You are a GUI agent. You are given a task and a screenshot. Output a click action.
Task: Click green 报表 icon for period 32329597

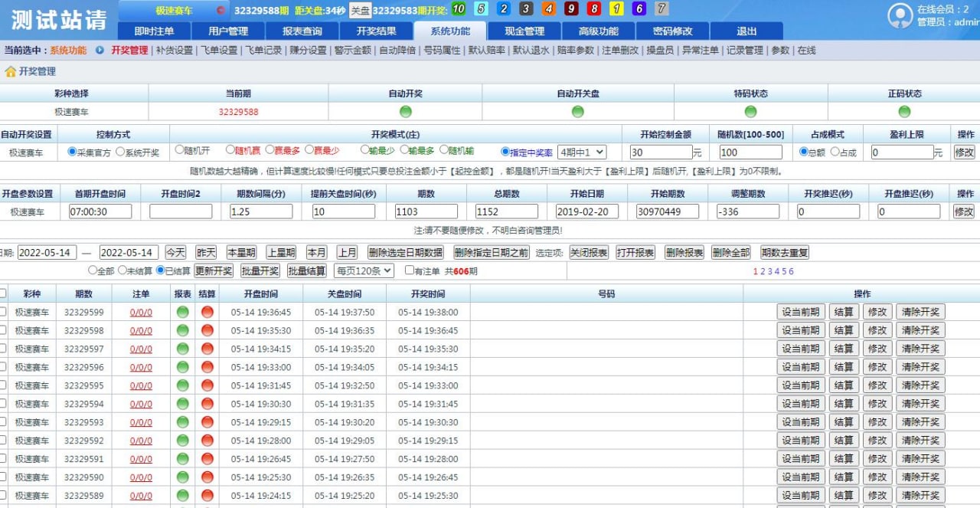point(182,349)
